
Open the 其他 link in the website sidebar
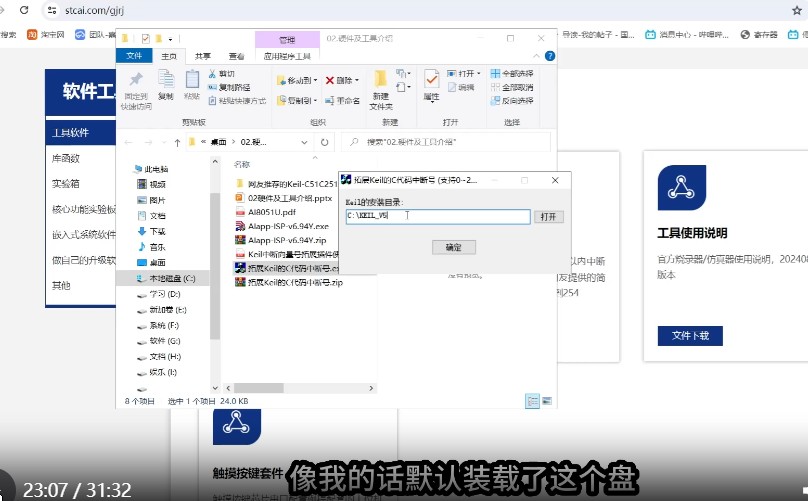pos(61,285)
